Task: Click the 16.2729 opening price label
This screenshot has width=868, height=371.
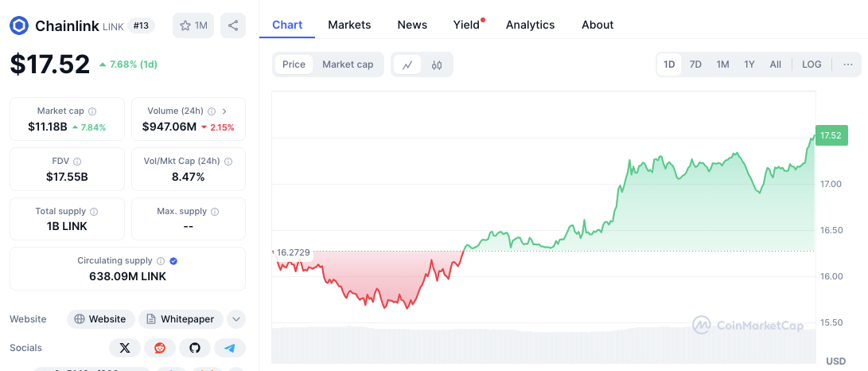Action: click(x=293, y=252)
